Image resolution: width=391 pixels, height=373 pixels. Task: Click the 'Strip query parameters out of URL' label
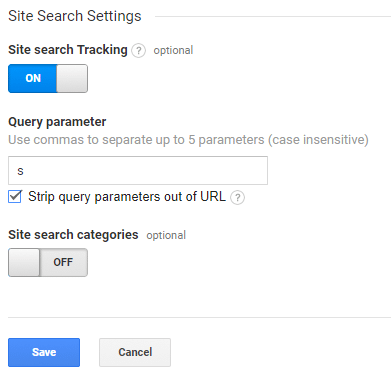pos(127,197)
